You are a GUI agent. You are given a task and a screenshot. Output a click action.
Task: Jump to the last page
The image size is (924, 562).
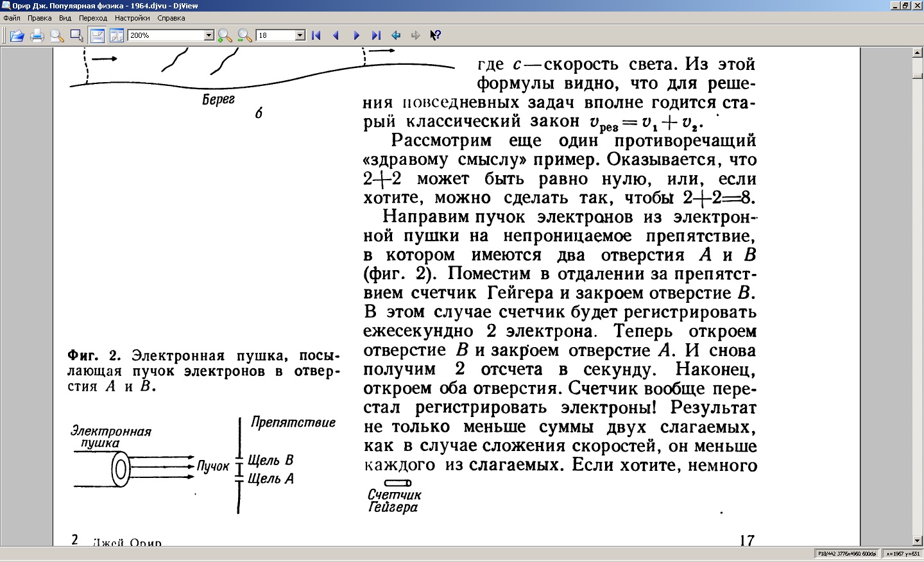[x=376, y=36]
